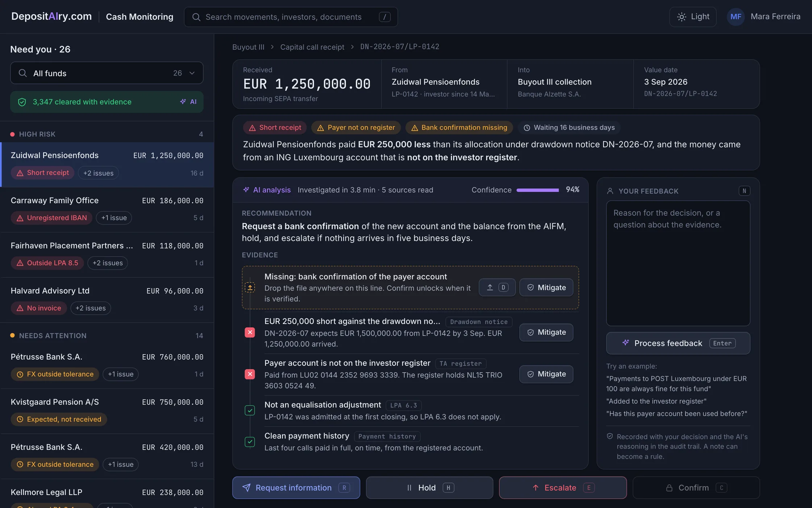812x508 pixels.
Task: Click the green check icon for Not an equalisation adjustment
Action: pos(250,410)
